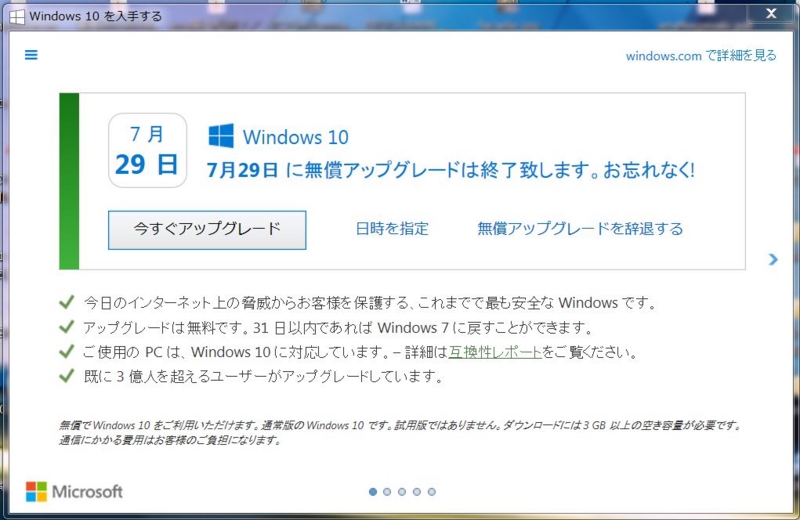Click the checkmark beside ご使用の PC は
This screenshot has width=800, height=520.
(x=67, y=351)
